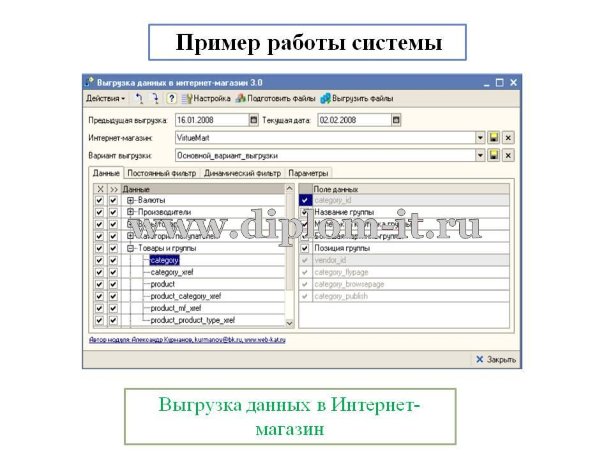Screen dimensions: 613x460
Task: Click the Поле данных column header
Action: point(410,189)
